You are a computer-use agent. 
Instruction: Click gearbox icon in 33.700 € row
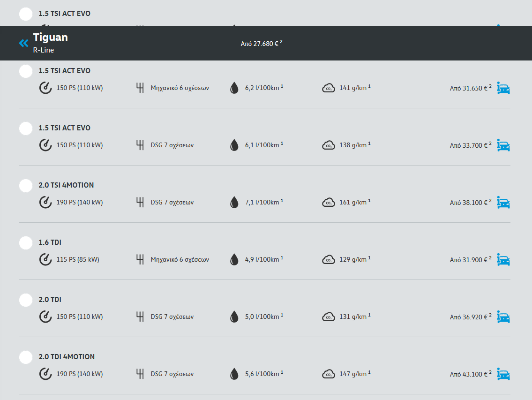pos(140,145)
